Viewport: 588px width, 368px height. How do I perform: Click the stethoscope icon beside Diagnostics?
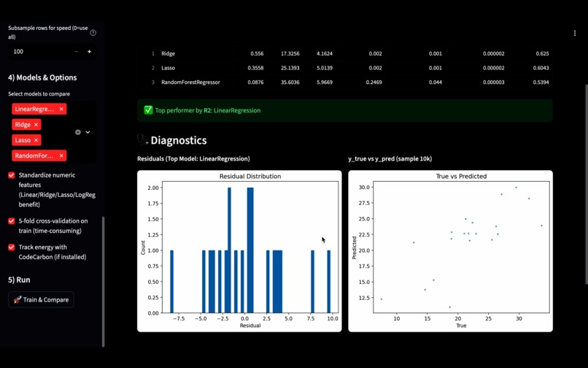click(142, 140)
